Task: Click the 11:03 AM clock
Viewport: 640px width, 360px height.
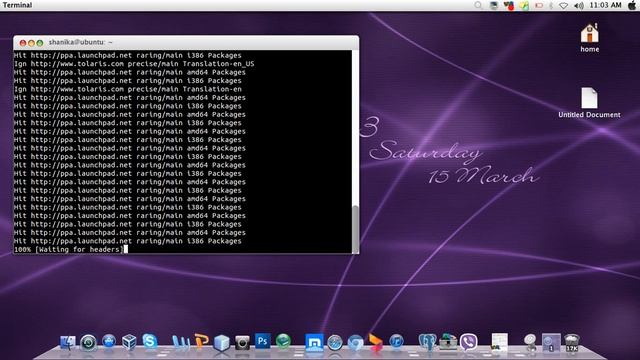Action: tap(605, 5)
